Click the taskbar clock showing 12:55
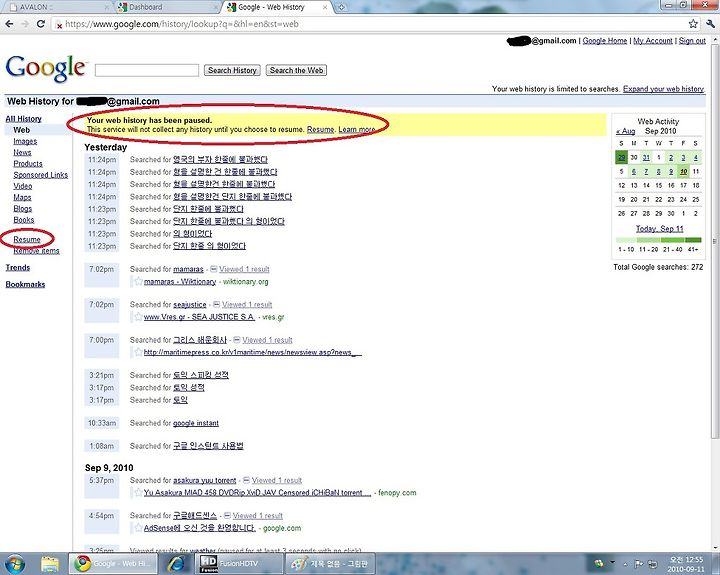The height and width of the screenshot is (575, 720). click(686, 564)
